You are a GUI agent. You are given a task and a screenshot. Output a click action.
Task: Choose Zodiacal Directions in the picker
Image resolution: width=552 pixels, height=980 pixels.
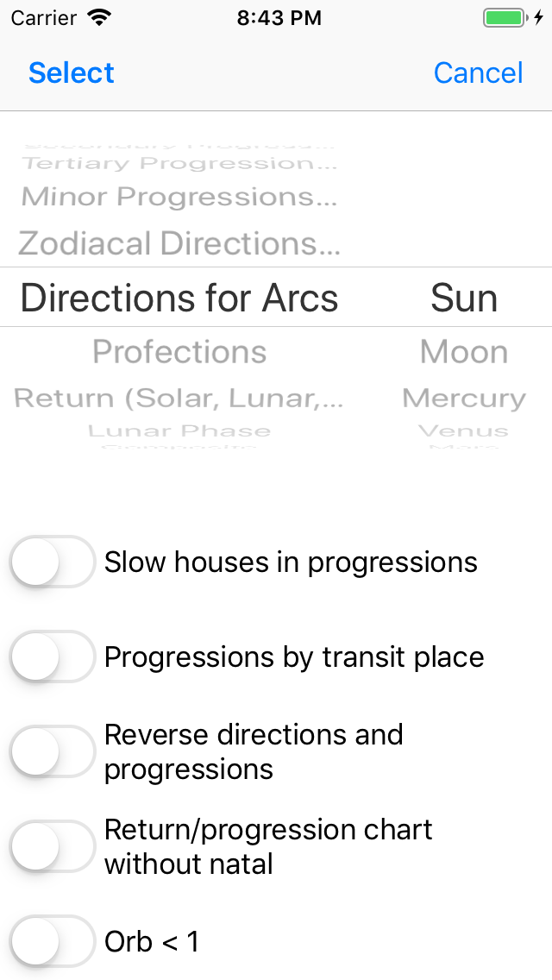tap(179, 244)
